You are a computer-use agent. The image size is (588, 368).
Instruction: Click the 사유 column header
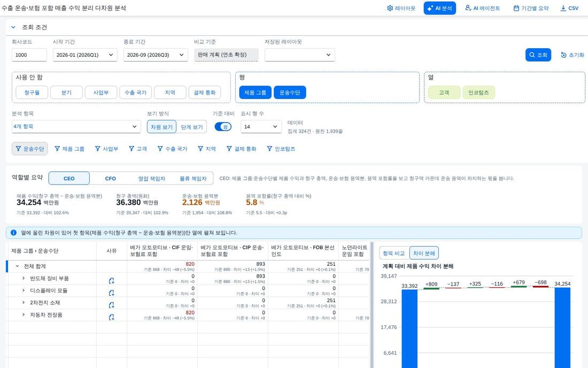coord(111,250)
